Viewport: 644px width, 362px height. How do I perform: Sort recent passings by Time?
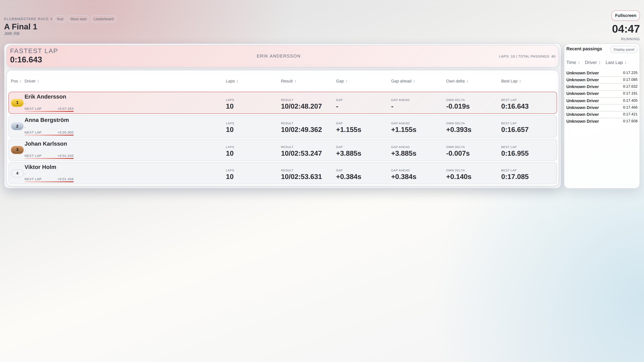coord(573,63)
